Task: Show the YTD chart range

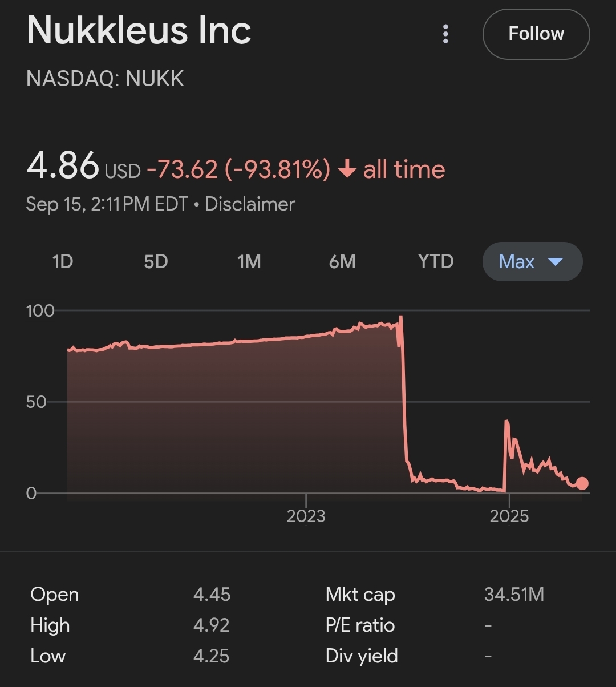Action: click(x=436, y=262)
